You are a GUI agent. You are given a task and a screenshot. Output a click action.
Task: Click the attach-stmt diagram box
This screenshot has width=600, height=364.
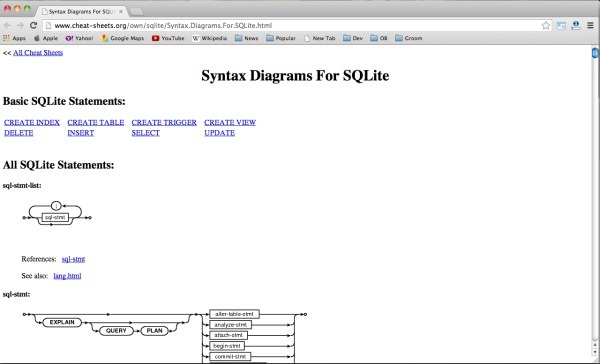click(x=228, y=335)
